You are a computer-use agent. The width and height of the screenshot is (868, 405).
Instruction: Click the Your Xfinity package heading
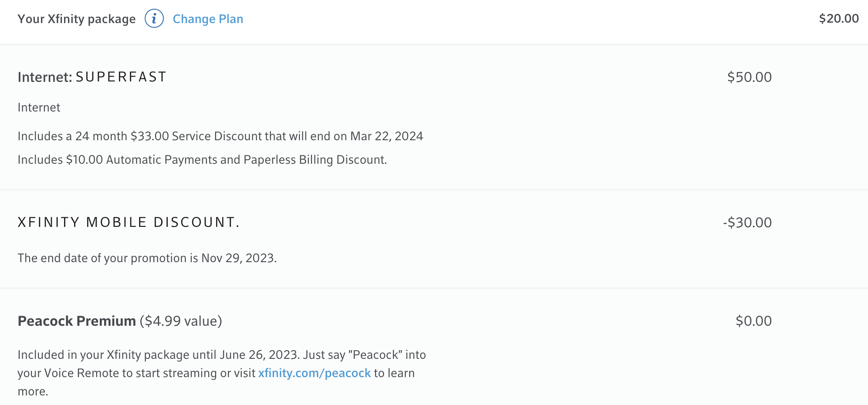tap(77, 19)
